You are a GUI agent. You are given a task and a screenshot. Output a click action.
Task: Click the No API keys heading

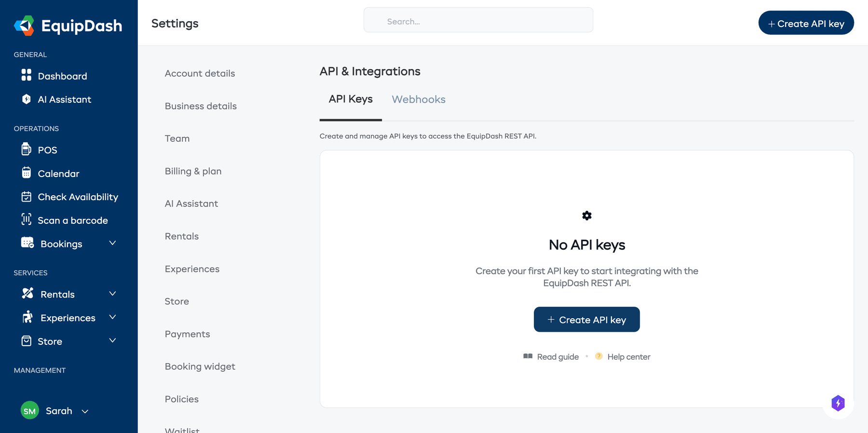pyautogui.click(x=587, y=245)
